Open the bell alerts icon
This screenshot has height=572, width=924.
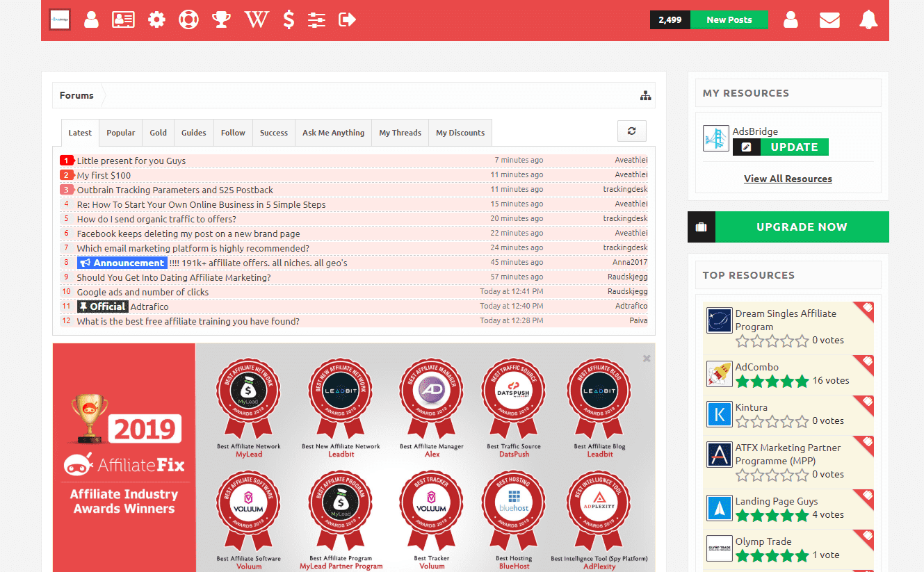click(x=868, y=19)
